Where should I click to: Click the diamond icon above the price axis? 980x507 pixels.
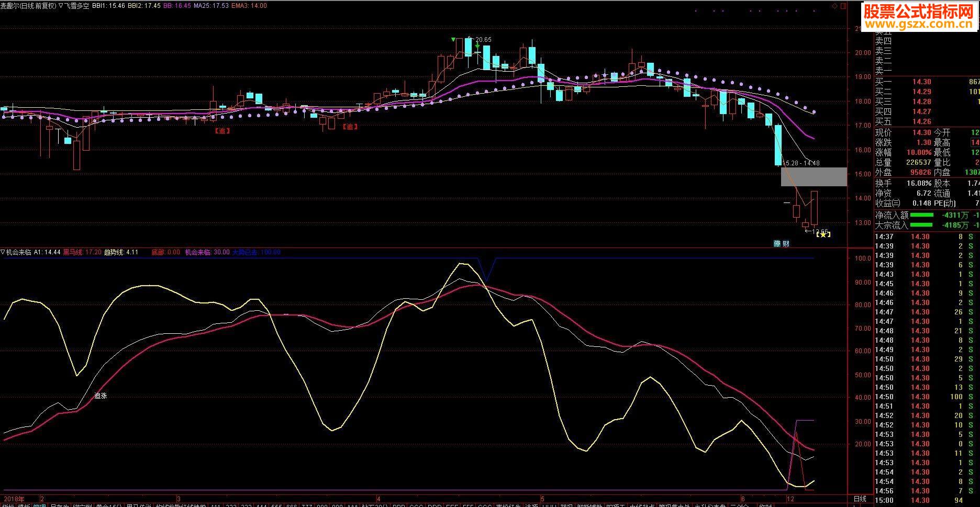(834, 6)
